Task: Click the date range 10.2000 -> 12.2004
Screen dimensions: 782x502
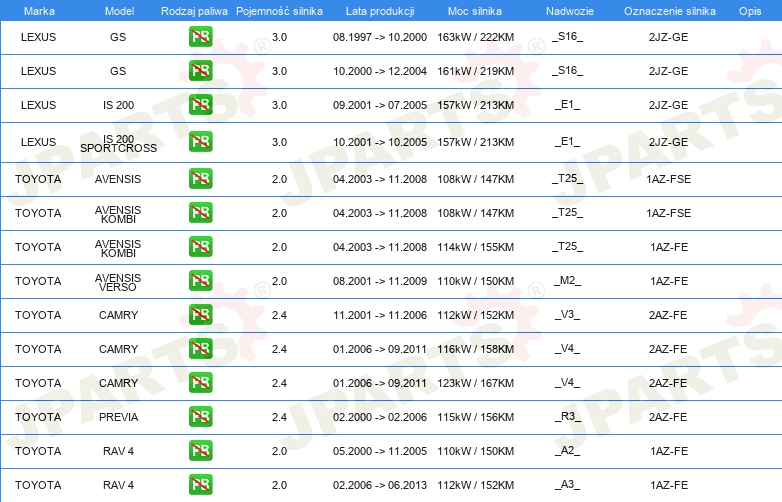Action: [x=380, y=71]
